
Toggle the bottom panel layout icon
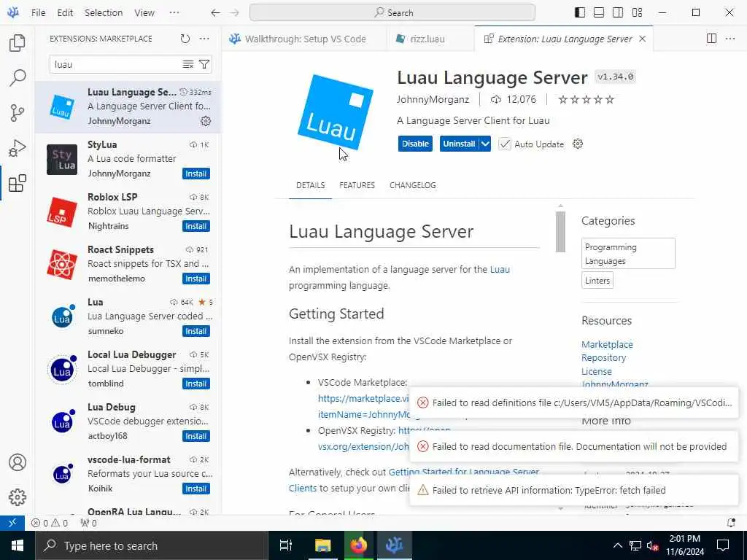(x=599, y=13)
